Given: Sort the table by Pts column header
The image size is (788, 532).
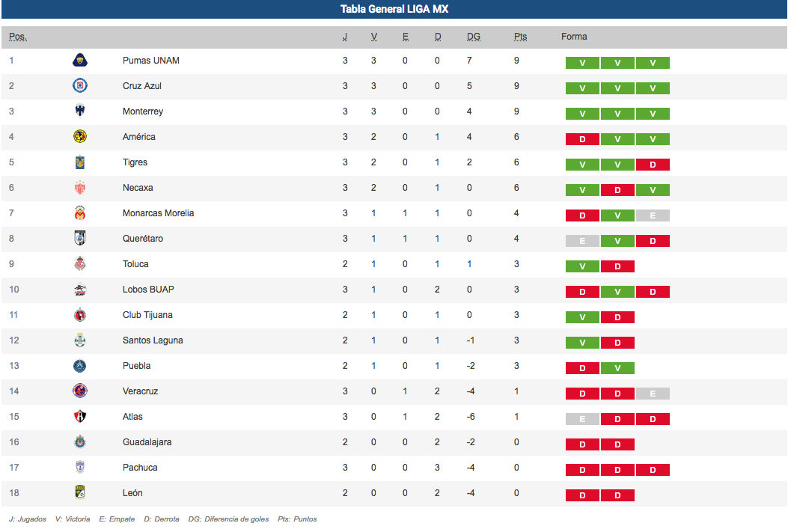Looking at the screenshot, I should click(521, 37).
